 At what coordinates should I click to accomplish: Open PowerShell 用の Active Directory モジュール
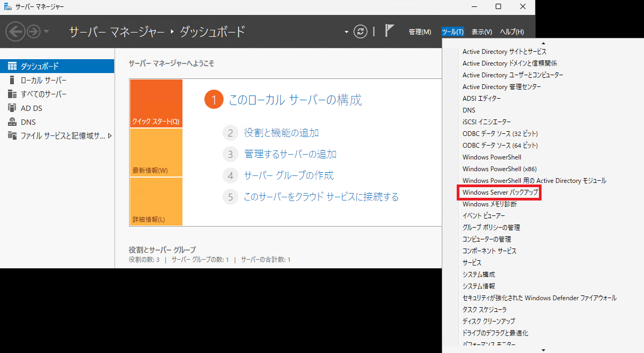coord(534,181)
